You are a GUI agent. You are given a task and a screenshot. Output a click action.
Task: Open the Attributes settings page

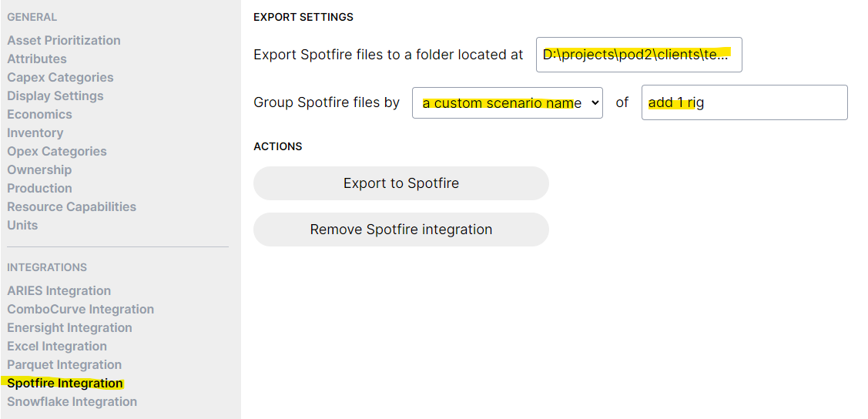coord(36,59)
